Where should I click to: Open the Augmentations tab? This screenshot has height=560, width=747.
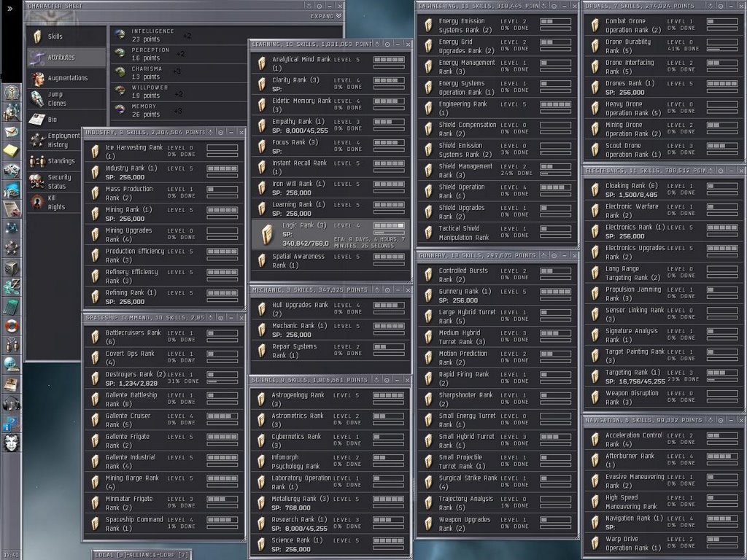66,78
